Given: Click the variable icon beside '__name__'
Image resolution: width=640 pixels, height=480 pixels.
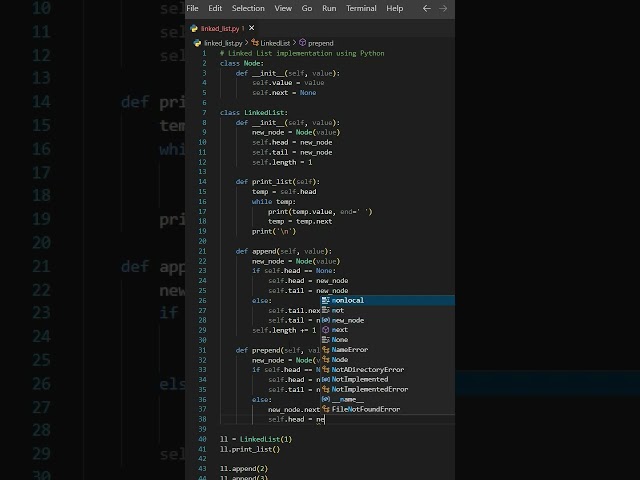Looking at the screenshot, I should (x=325, y=399).
